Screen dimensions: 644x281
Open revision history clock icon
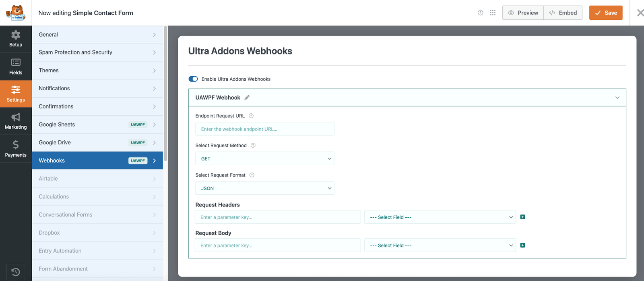(16, 271)
